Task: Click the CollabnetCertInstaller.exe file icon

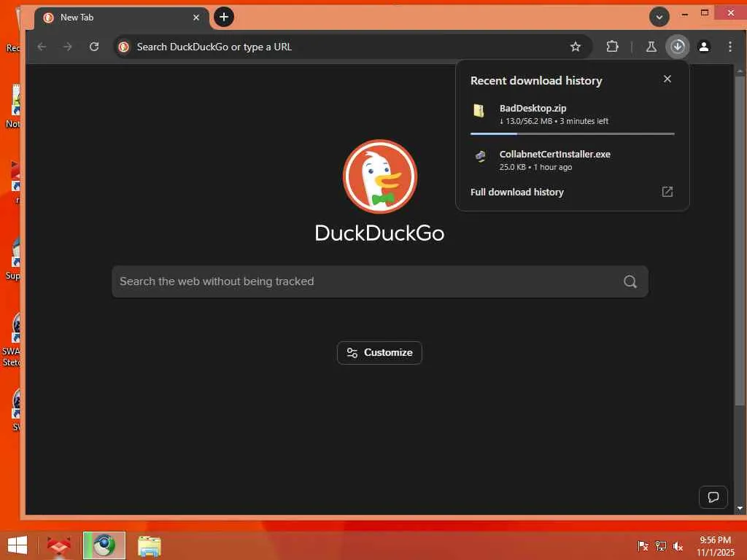Action: tap(480, 156)
